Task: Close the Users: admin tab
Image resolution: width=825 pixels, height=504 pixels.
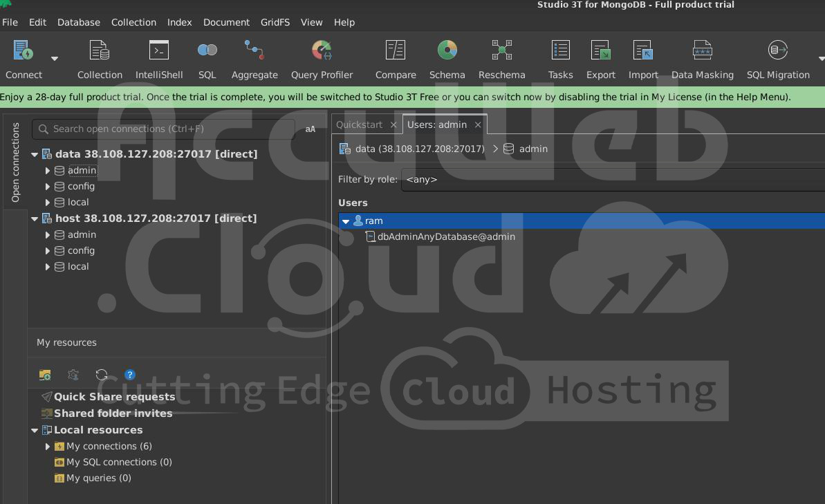Action: pos(477,124)
